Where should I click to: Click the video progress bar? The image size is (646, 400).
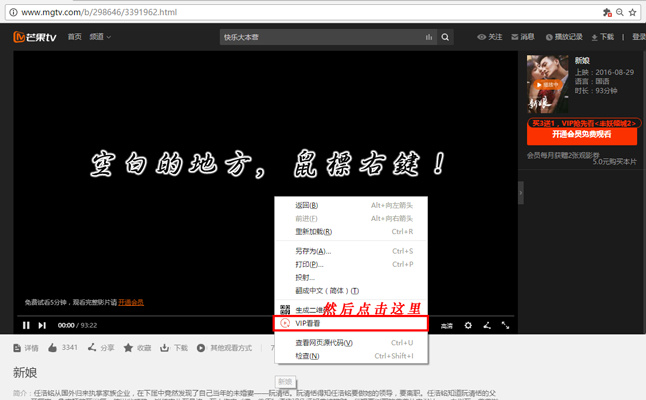[x=265, y=316]
